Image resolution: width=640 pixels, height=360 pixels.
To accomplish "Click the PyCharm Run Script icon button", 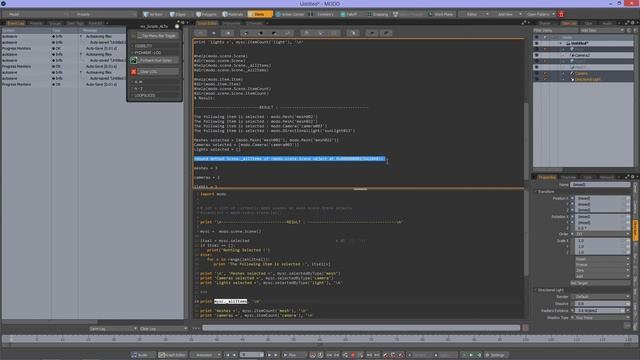I will click(x=134, y=60).
